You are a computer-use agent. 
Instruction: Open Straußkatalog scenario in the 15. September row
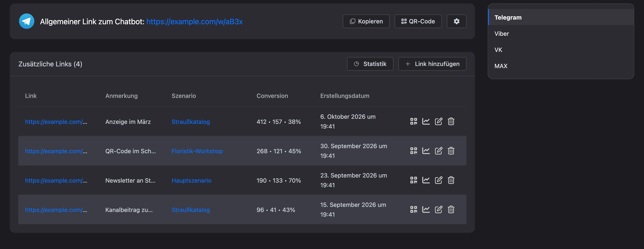[191, 210]
